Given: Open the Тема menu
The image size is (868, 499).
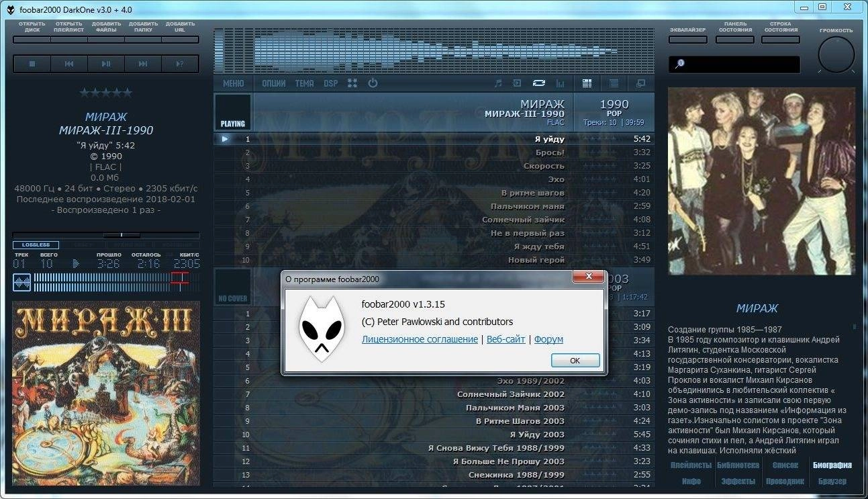Looking at the screenshot, I should (x=304, y=83).
